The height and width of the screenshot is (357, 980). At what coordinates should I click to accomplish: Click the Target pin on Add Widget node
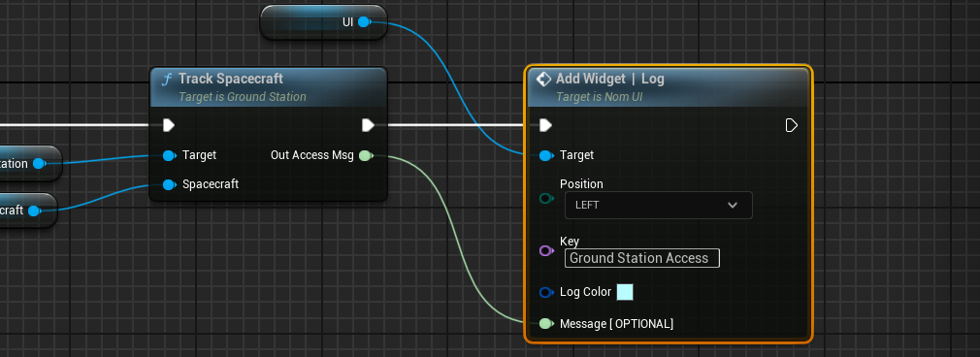pyautogui.click(x=546, y=155)
